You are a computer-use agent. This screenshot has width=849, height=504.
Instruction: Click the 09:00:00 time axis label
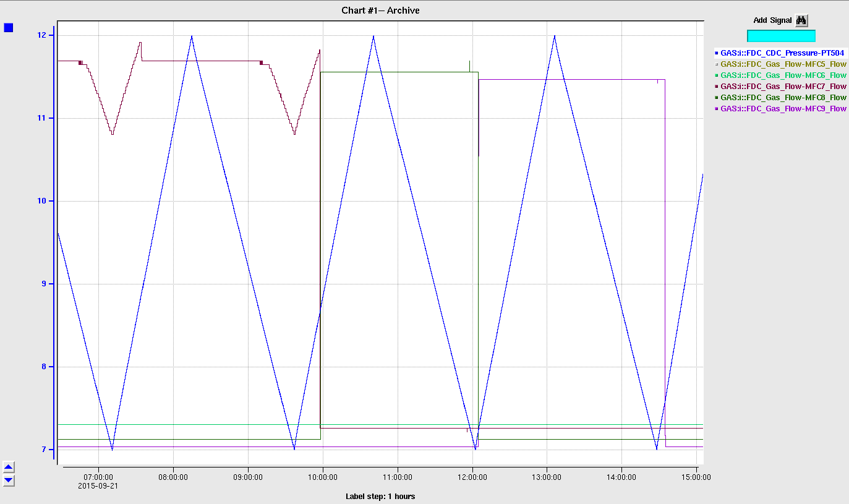248,477
